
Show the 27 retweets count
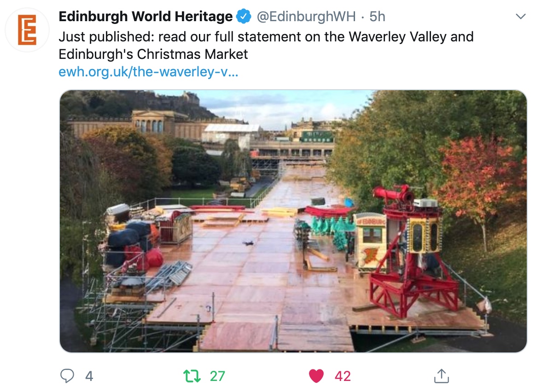pos(217,376)
